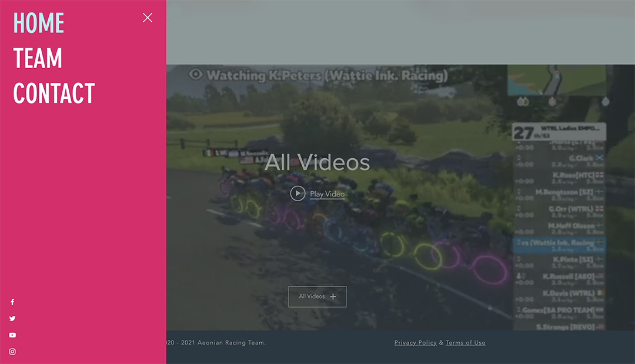Open the CONTACT menu item
This screenshot has width=635, height=364.
click(54, 93)
